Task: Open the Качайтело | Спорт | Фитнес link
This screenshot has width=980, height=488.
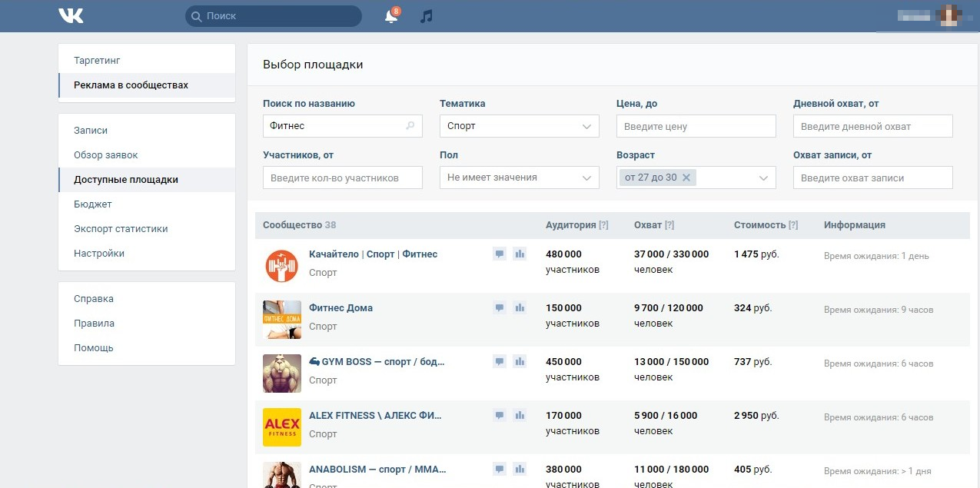Action: point(373,254)
